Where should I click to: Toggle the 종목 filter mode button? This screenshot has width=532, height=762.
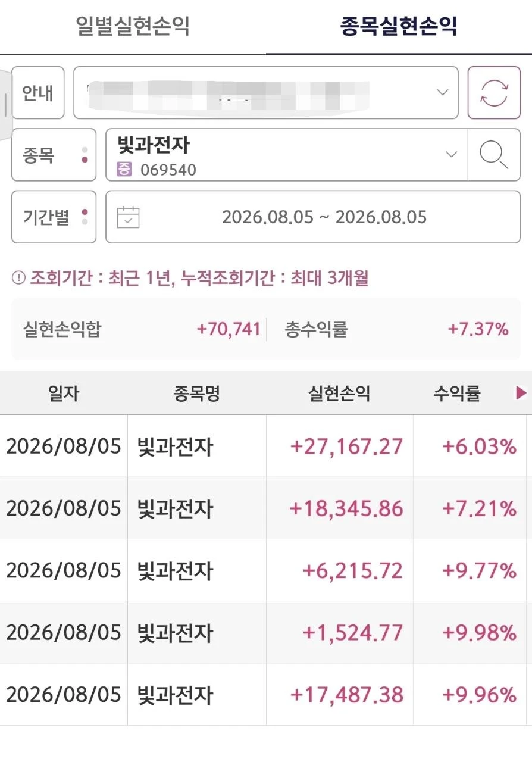pos(54,155)
